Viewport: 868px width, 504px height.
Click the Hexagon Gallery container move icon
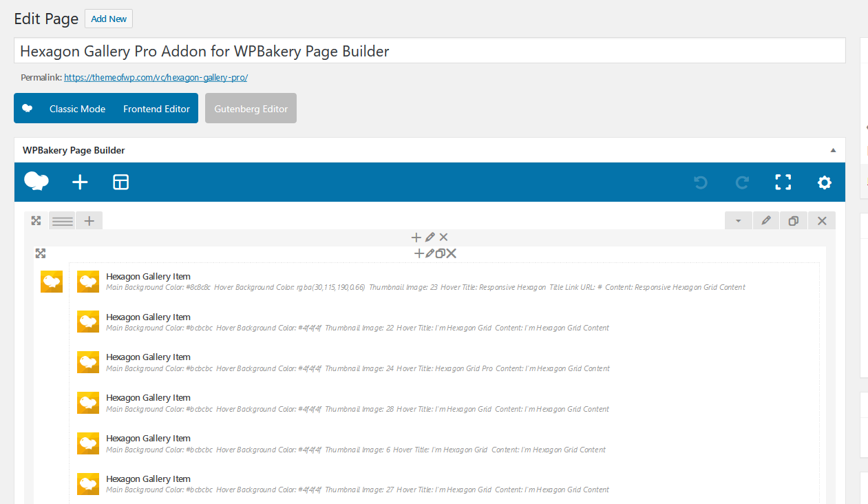[41, 253]
